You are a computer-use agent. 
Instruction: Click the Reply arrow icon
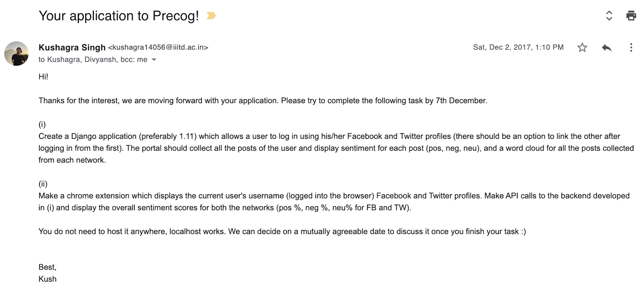coord(607,48)
